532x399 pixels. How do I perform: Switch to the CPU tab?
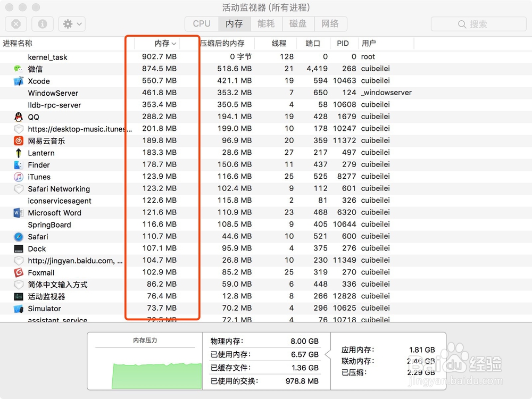(202, 24)
